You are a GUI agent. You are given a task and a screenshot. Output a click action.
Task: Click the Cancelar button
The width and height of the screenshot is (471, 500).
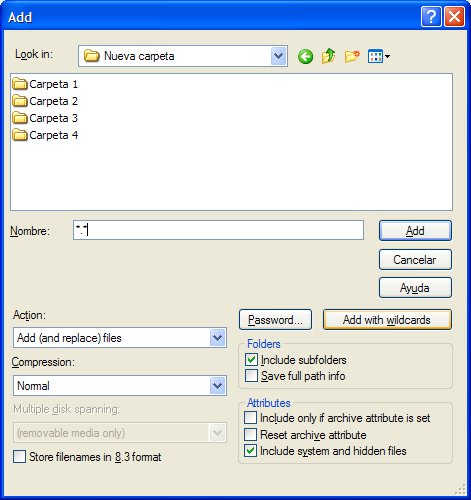coord(415,260)
